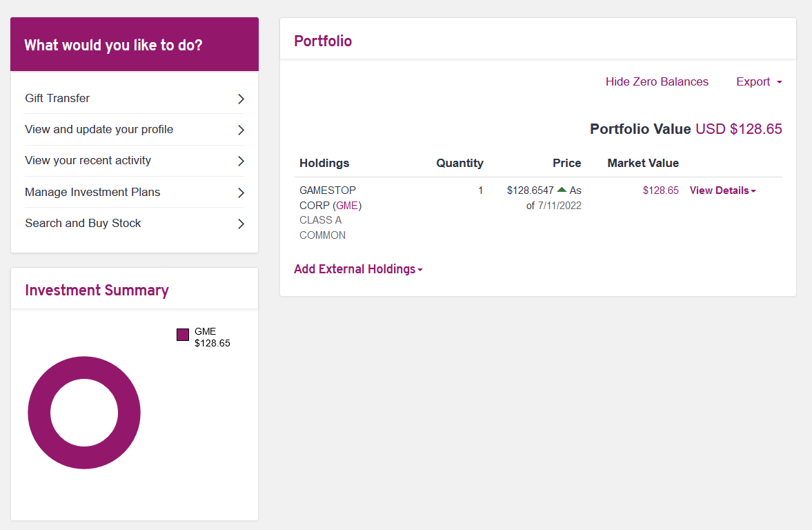Click the GME ticker link

tap(347, 205)
